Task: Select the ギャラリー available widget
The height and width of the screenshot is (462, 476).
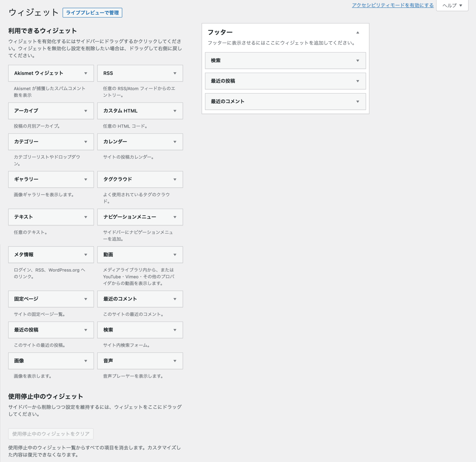Action: (x=51, y=179)
